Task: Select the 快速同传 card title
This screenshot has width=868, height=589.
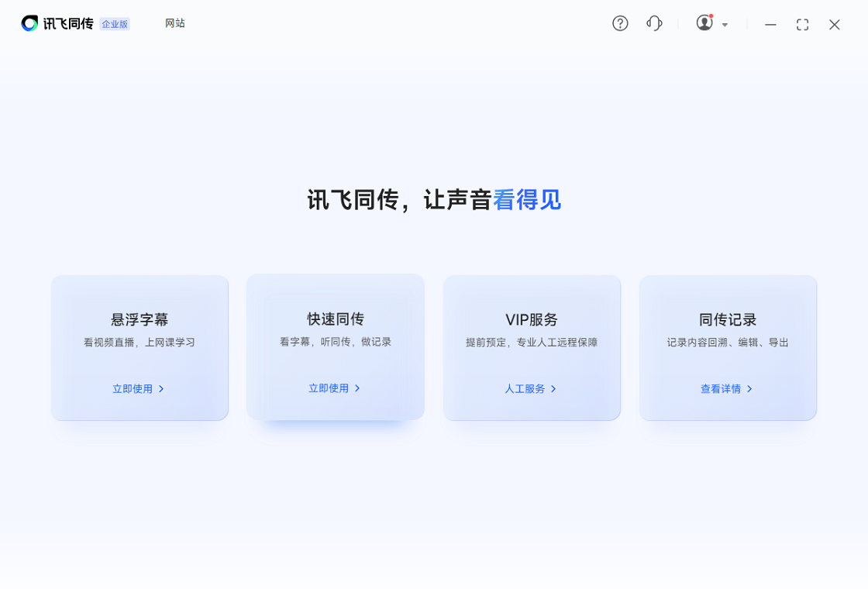Action: click(x=336, y=319)
